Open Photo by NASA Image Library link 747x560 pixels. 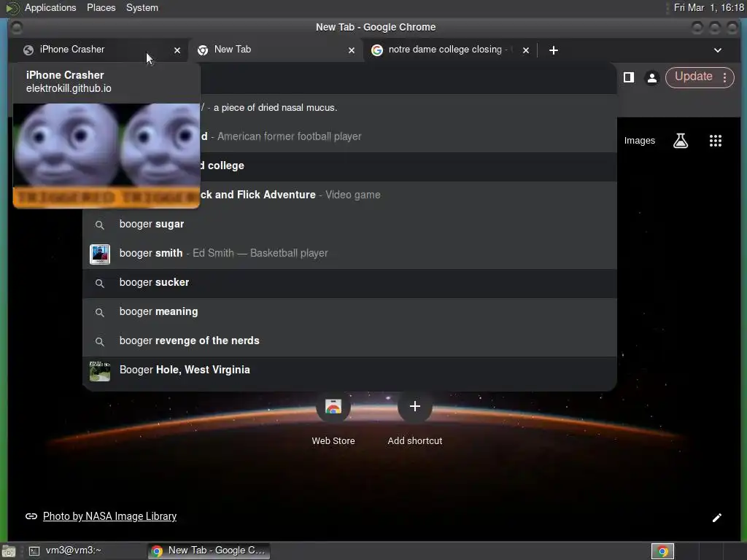[109, 516]
